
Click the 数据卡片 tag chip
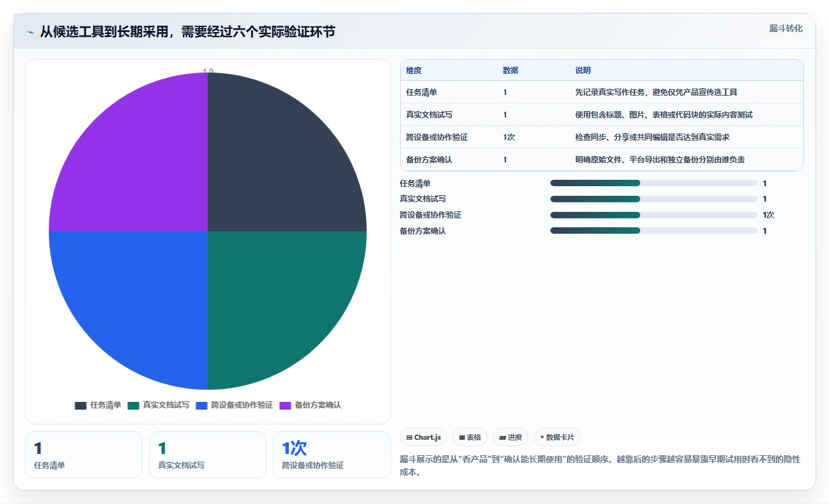pos(557,437)
